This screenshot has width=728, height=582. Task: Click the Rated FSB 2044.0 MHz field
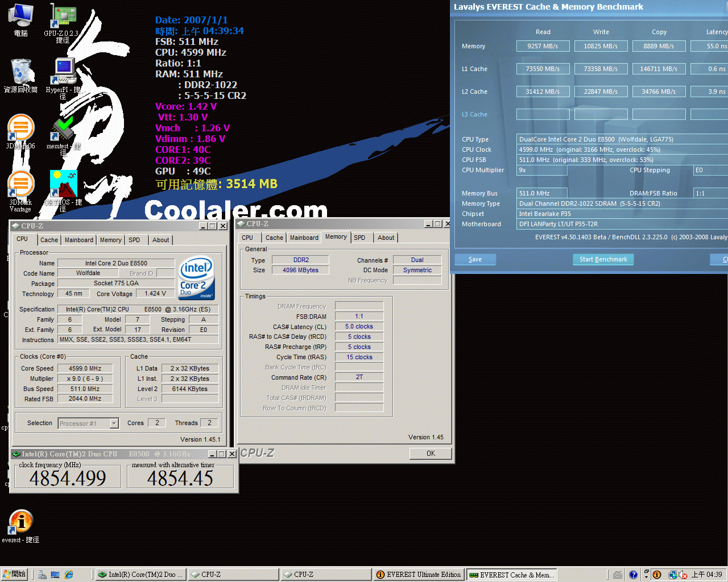(85, 398)
